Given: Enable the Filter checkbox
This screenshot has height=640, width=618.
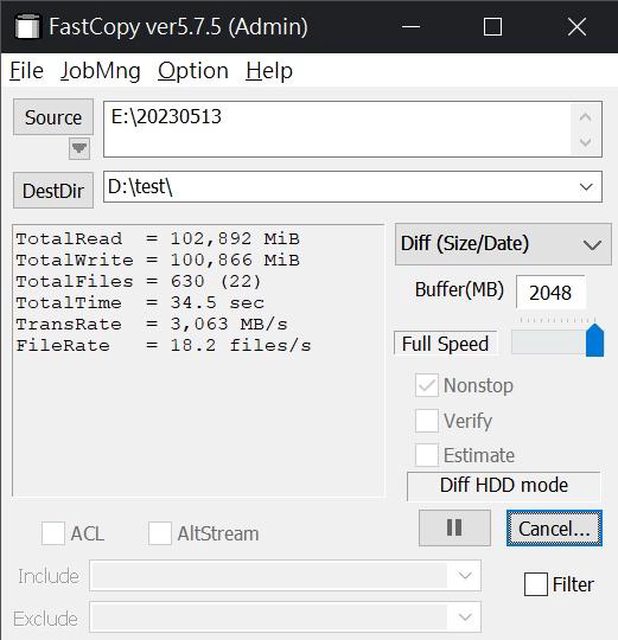Looking at the screenshot, I should point(536,584).
